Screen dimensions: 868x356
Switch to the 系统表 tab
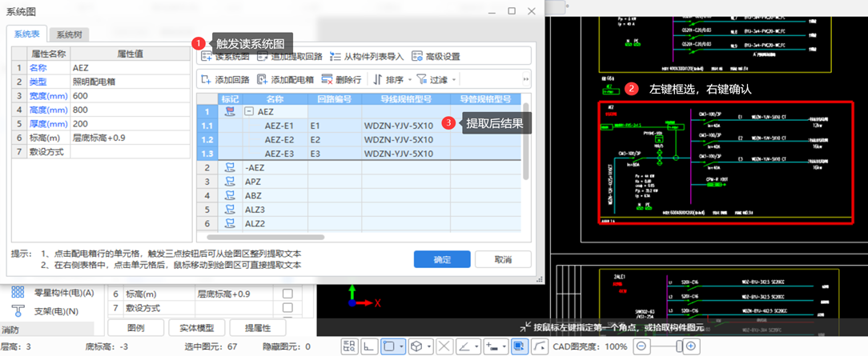pyautogui.click(x=26, y=34)
